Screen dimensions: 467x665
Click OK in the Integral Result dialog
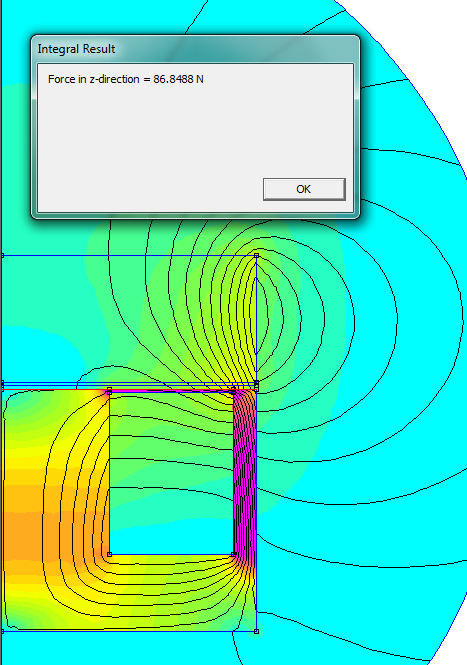[x=304, y=189]
